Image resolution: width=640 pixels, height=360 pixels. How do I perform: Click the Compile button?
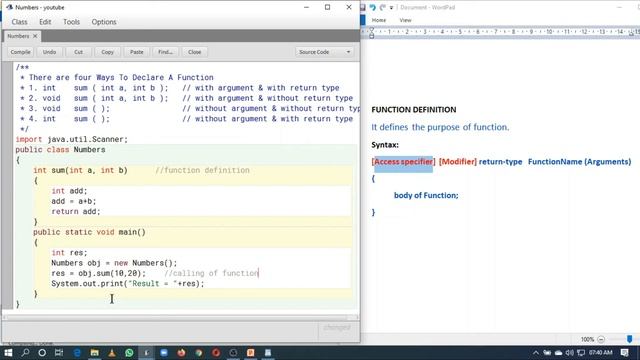point(20,52)
